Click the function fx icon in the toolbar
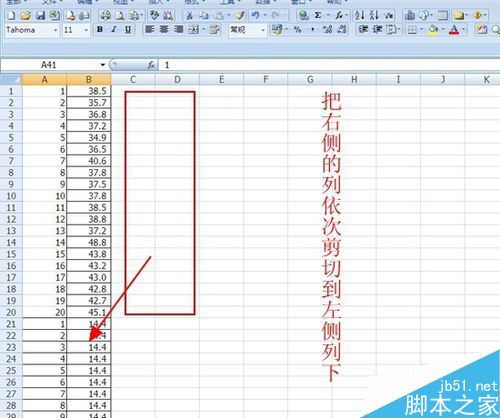The width and height of the screenshot is (500, 418). point(339,15)
